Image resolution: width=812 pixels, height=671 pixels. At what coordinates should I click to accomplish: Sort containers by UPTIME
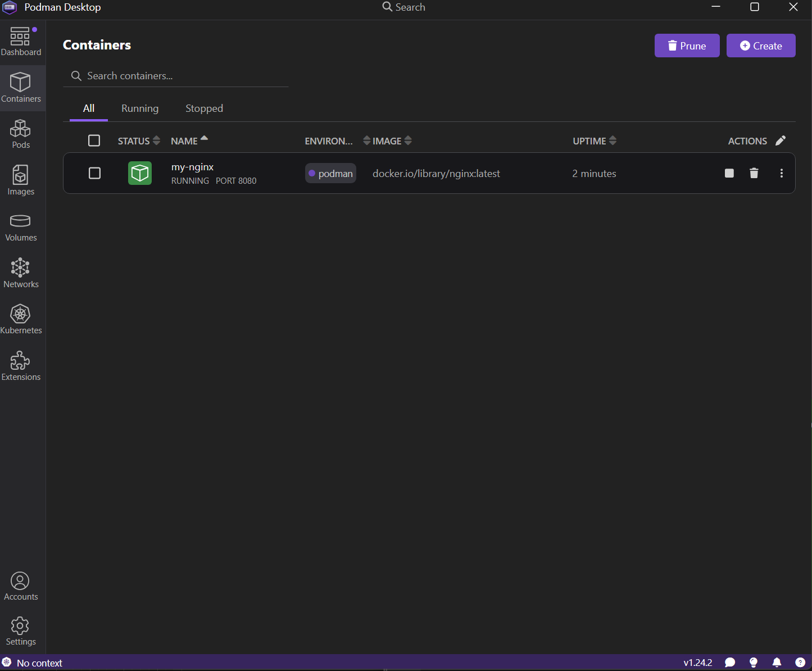pyautogui.click(x=613, y=140)
